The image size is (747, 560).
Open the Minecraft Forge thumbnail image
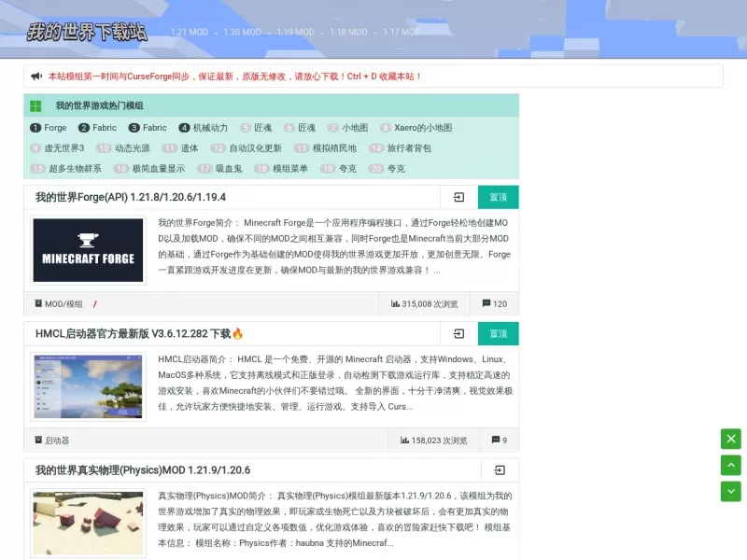click(x=88, y=250)
